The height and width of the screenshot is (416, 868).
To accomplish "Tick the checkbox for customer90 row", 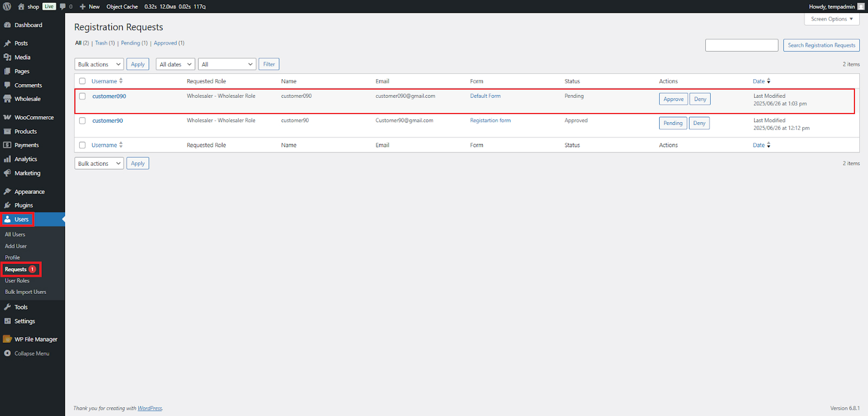I will (x=82, y=121).
